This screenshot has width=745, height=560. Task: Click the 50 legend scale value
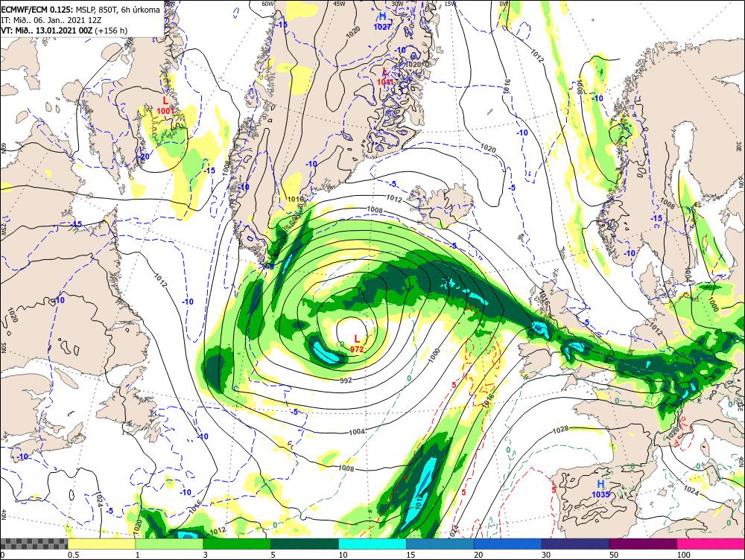[x=614, y=555]
